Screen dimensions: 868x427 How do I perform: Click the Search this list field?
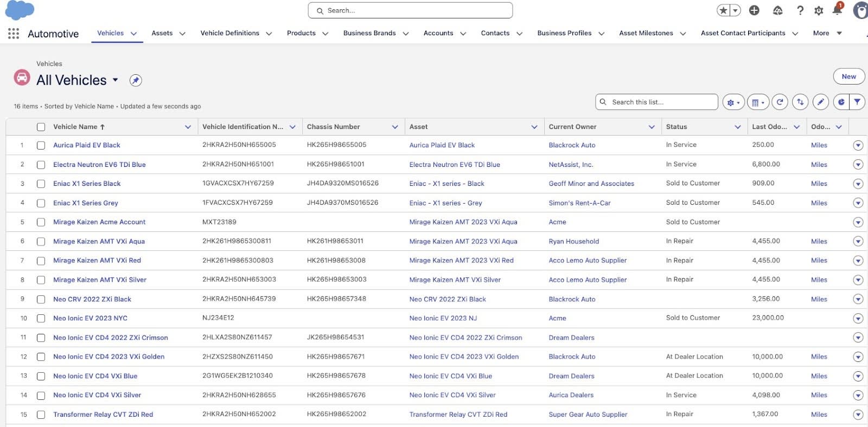(x=656, y=102)
